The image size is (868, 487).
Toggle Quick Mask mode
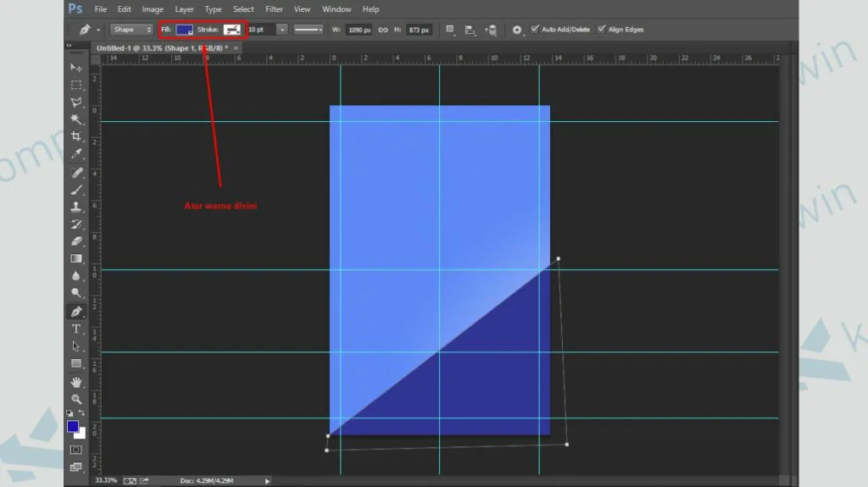pos(76,450)
